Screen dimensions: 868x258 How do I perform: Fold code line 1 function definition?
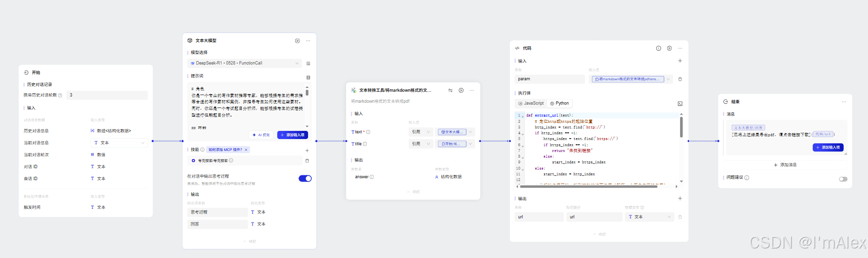tap(523, 116)
